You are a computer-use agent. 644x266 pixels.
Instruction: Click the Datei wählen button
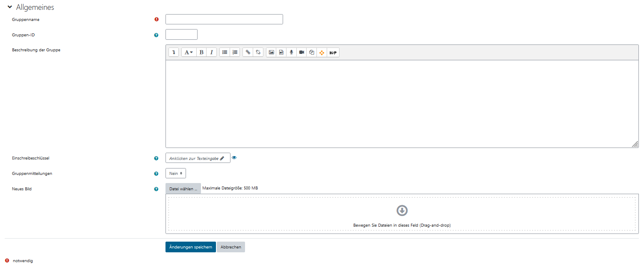coord(183,189)
